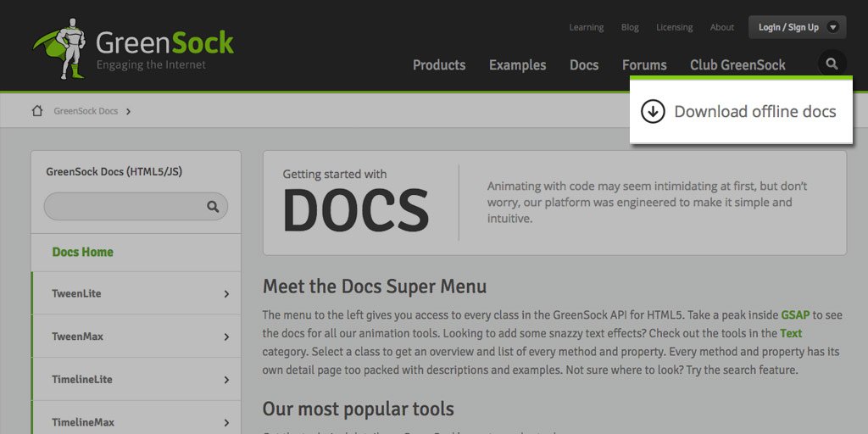Expand the TimelineLite chevron
Image resolution: width=868 pixels, height=434 pixels.
pyautogui.click(x=226, y=380)
